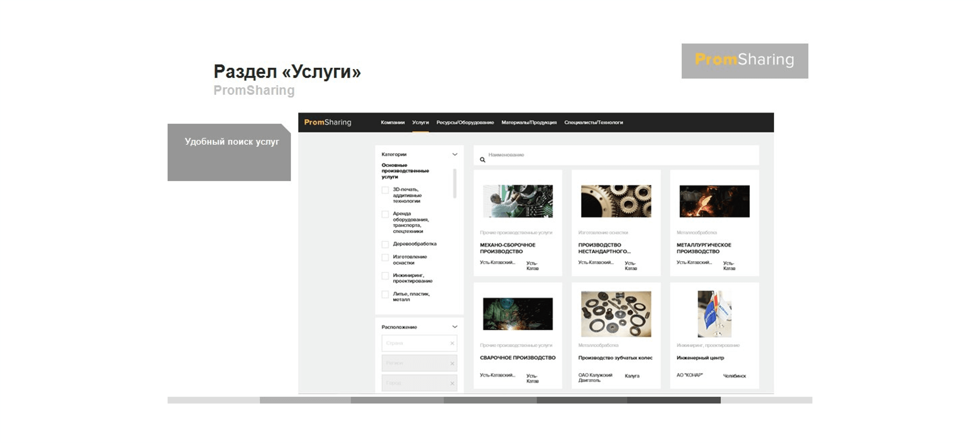Enable the Деревообработка category checkbox

(385, 244)
